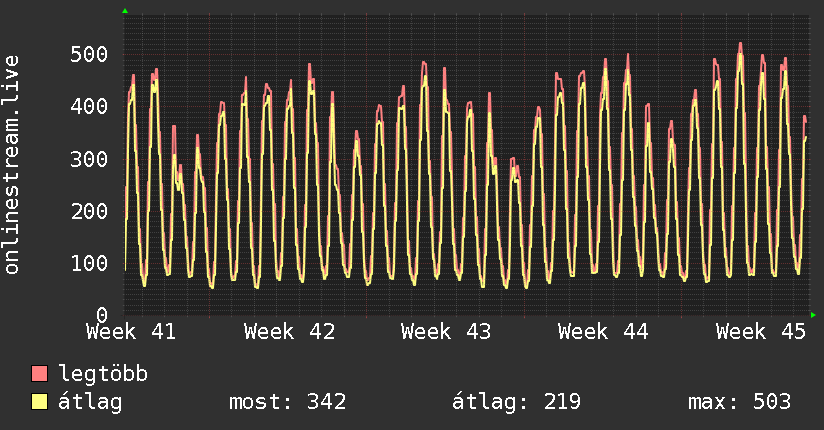Click the most: 342 value
Screen dimensions: 824x430
[287, 402]
